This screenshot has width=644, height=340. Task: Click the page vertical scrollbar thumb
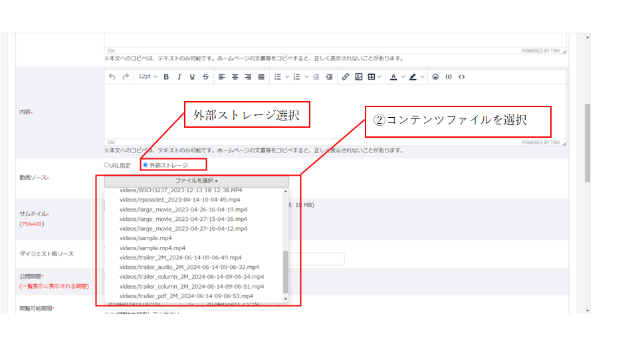pos(588,143)
